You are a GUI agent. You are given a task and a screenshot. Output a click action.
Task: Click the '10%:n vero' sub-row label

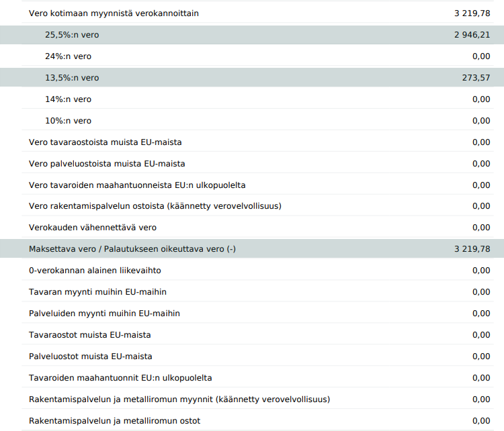68,121
